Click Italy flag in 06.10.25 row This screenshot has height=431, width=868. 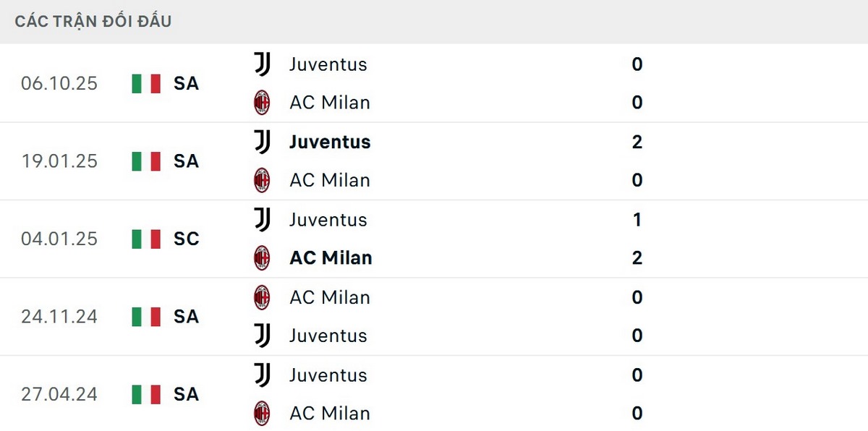(x=146, y=84)
